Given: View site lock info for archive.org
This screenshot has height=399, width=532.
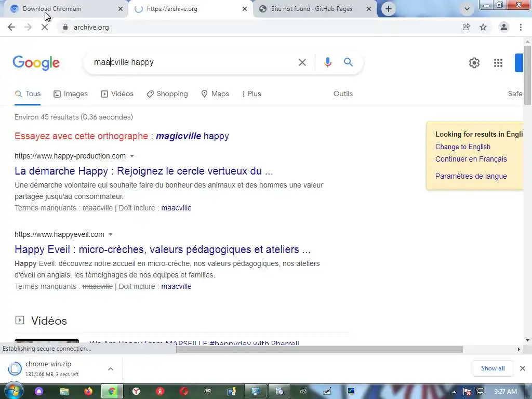Looking at the screenshot, I should 65,27.
